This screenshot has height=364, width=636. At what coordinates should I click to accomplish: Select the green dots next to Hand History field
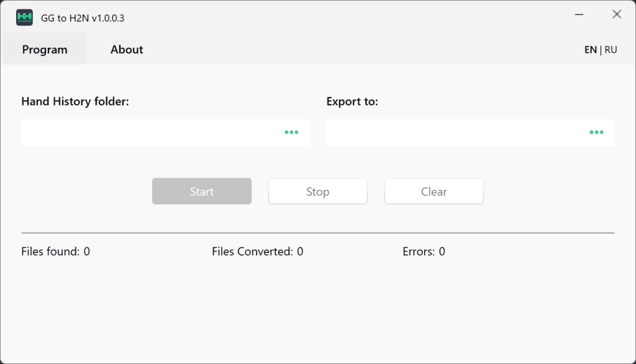pyautogui.click(x=291, y=132)
